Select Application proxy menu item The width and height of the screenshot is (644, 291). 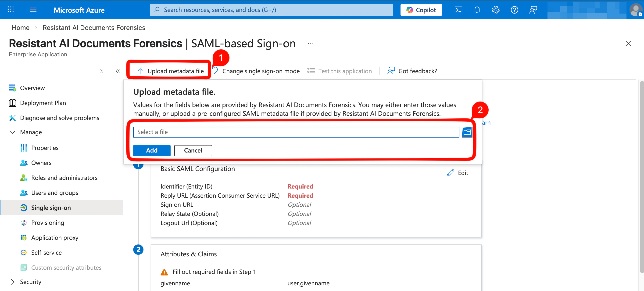pyautogui.click(x=54, y=238)
